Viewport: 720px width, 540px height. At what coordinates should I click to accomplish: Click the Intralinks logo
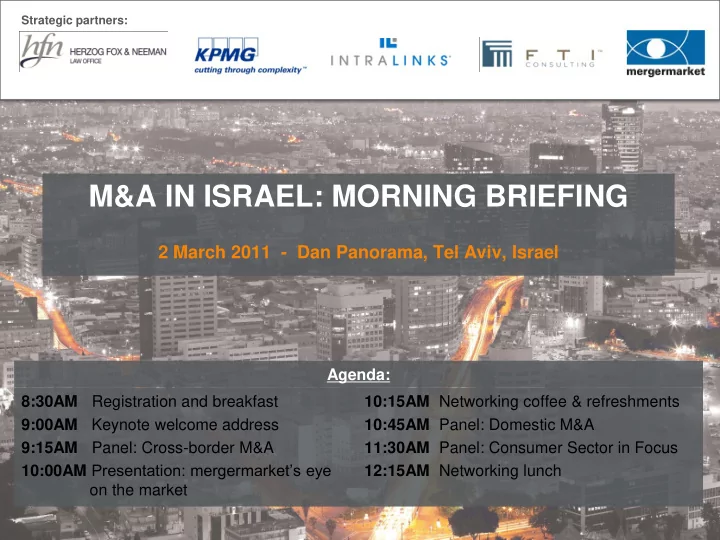pos(390,53)
